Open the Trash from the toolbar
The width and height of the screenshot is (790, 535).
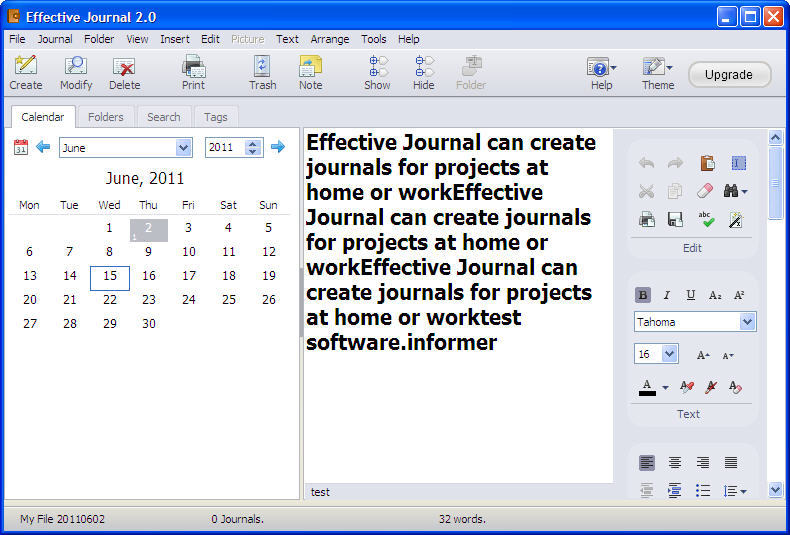point(262,73)
